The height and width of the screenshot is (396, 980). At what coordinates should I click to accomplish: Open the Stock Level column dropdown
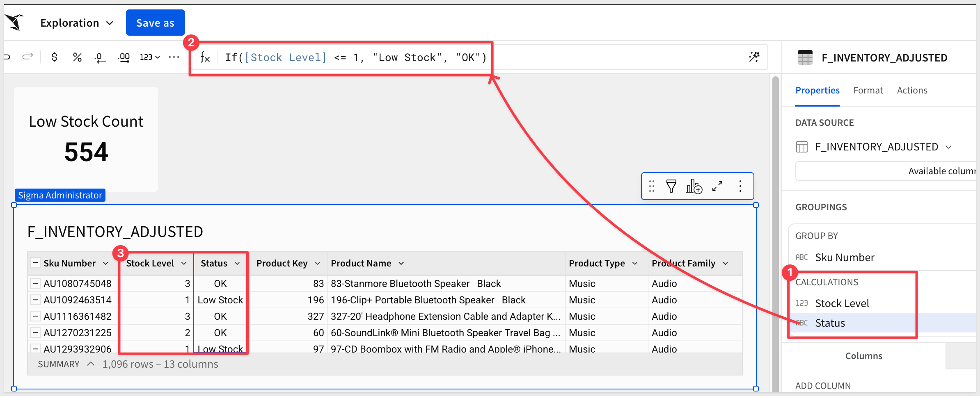184,263
